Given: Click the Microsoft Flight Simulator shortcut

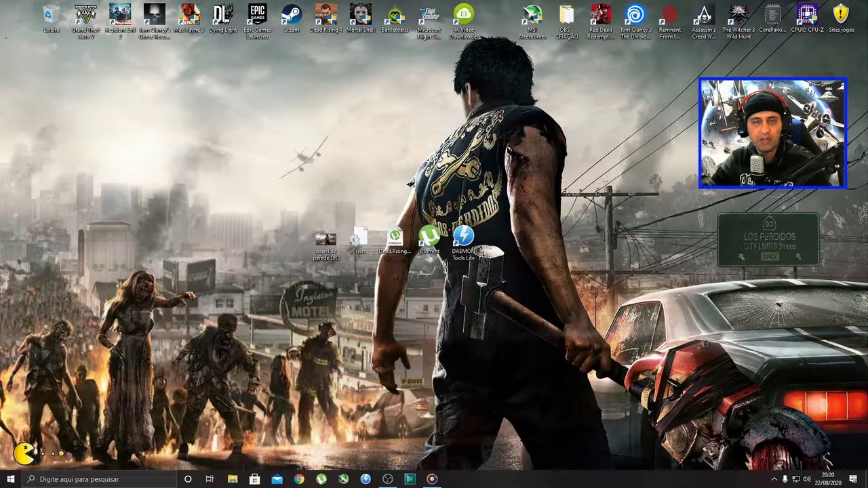Looking at the screenshot, I should click(429, 21).
